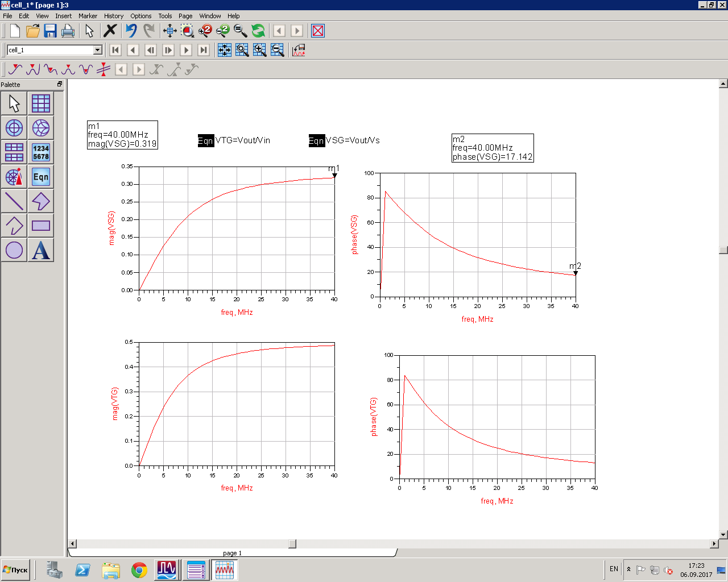Select the line drawing tool
The width and height of the screenshot is (728, 582).
[14, 201]
